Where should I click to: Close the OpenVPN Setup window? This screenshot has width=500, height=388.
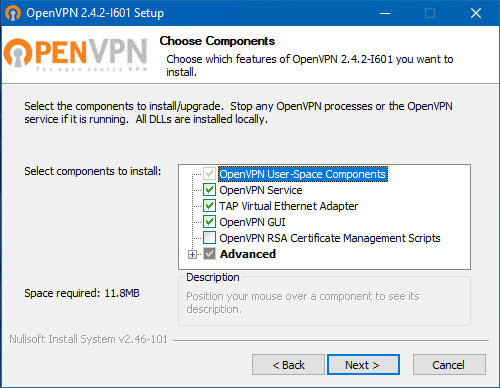476,13
